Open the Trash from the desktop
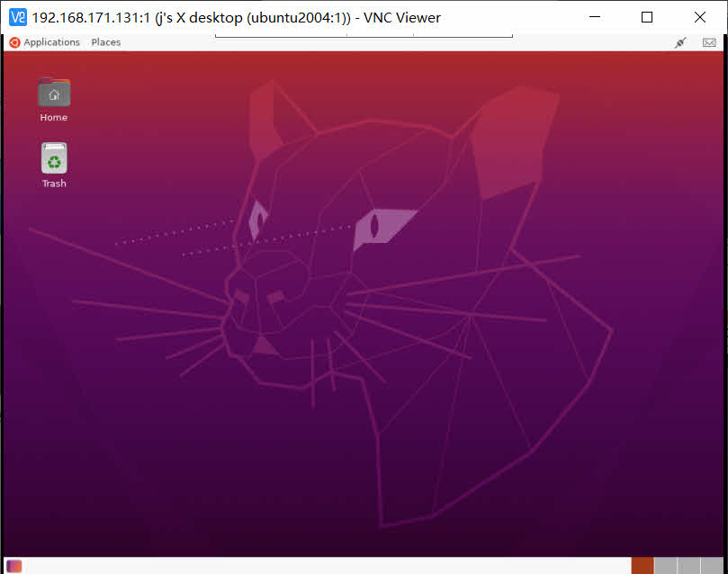Screen dimensions: 728x574 [x=53, y=158]
